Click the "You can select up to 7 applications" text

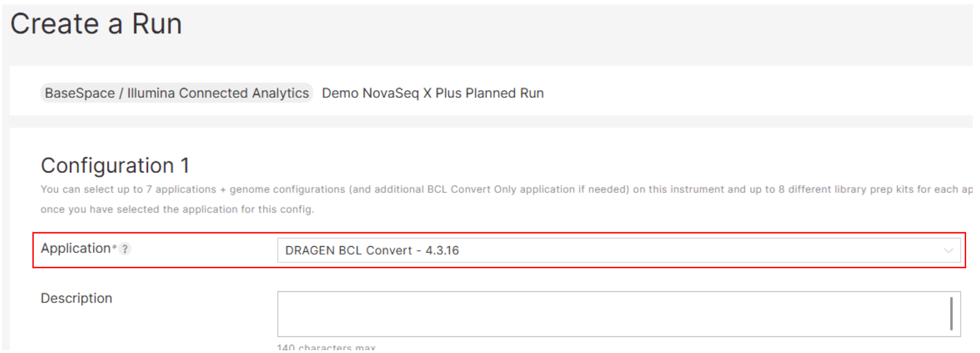click(128, 190)
